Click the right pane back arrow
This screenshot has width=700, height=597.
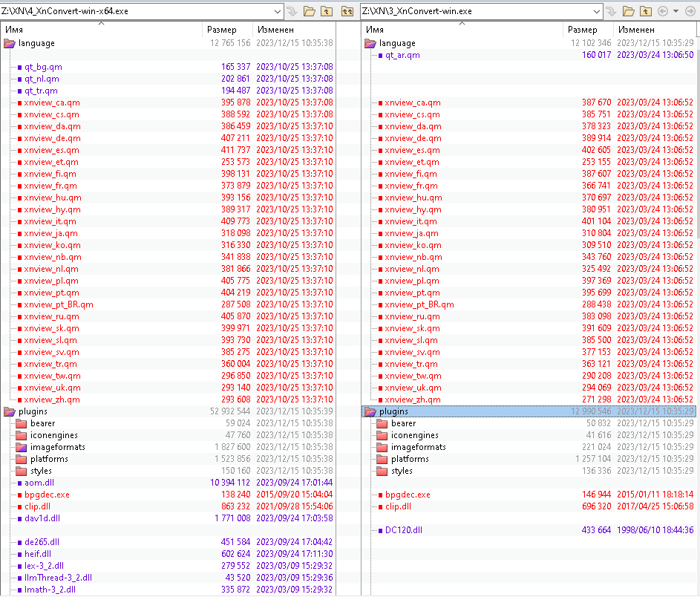coord(662,11)
